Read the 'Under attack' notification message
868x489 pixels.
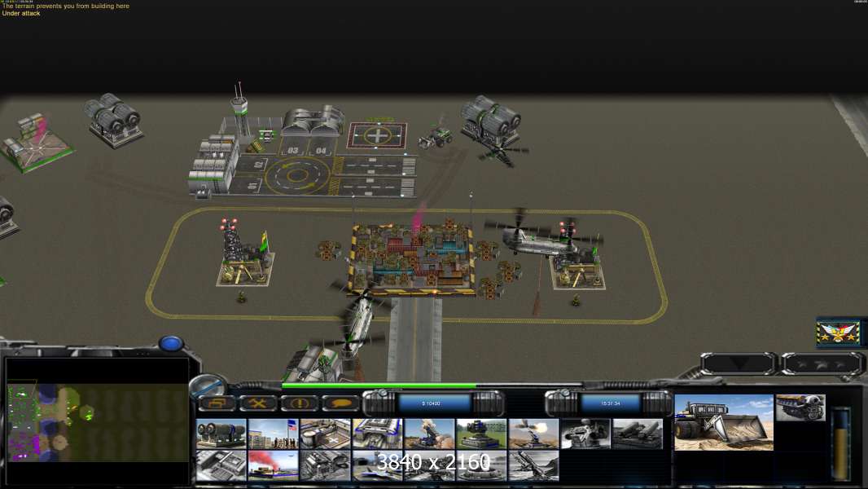coord(21,13)
